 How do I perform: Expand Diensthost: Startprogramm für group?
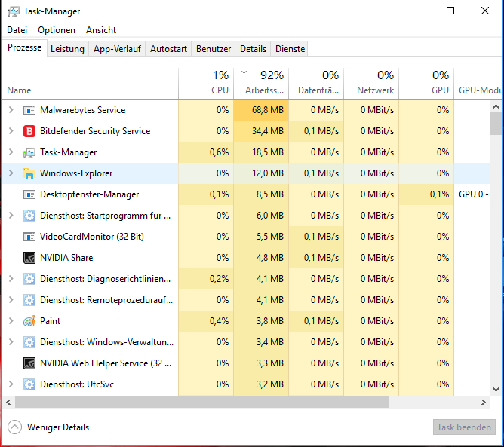pos(11,216)
